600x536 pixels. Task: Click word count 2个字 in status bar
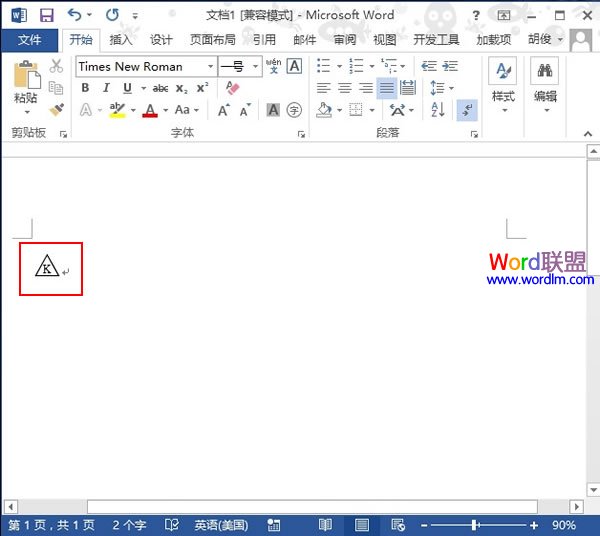(x=129, y=525)
